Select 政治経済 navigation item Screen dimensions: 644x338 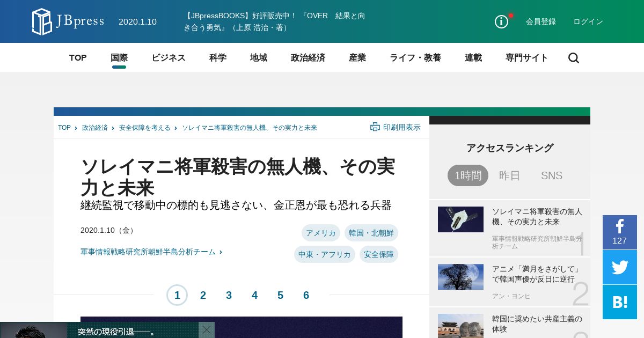[x=308, y=58]
